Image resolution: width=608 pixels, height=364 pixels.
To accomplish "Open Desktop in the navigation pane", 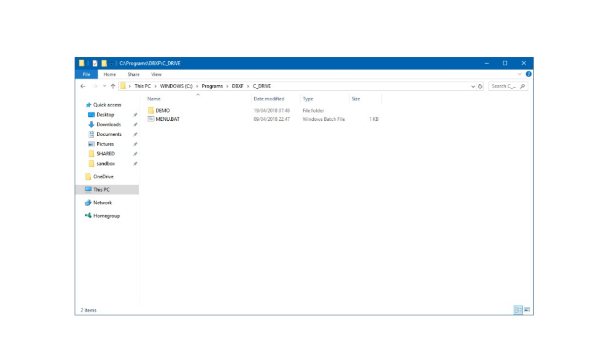I will [105, 114].
